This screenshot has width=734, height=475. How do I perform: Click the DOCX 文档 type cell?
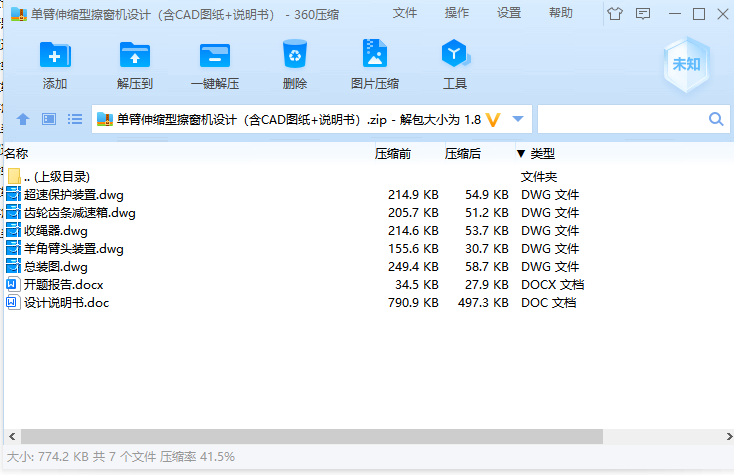[552, 285]
